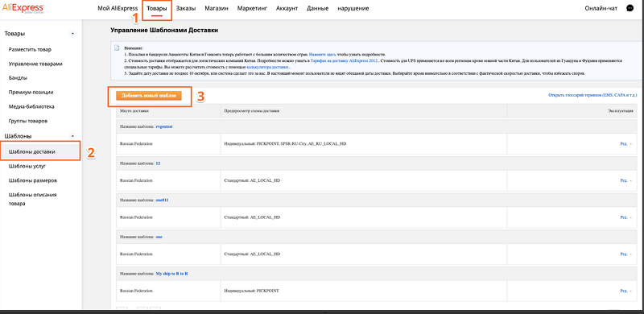The image size is (644, 314).
Task: Click the Добавить новый шаблон button
Action: click(149, 96)
